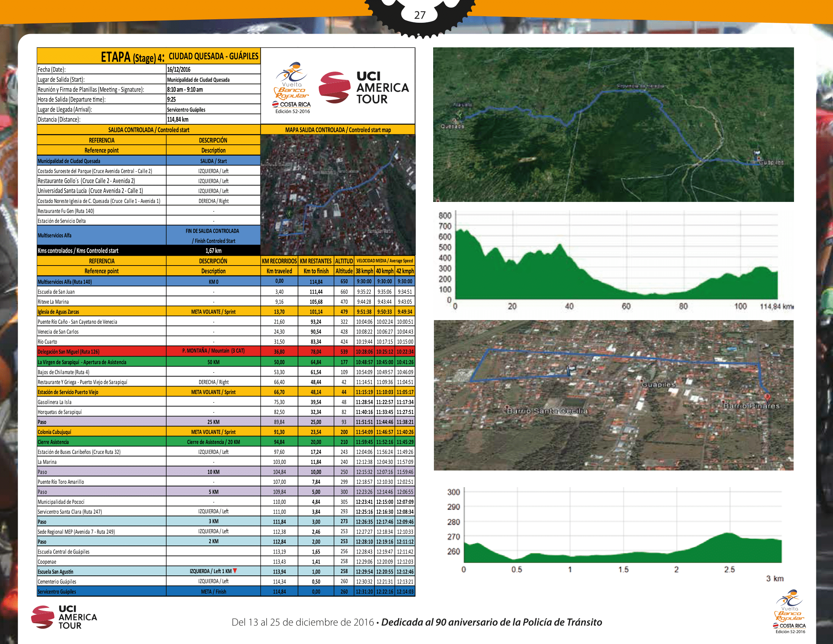Click the bottom-left UCI America Tour logo
This screenshot has height=644, width=833.
tap(64, 617)
